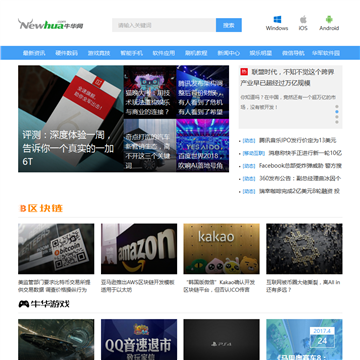Image resolution: width=360 pixels, height=360 pixels.
Task: Open 智能手机 in the navigation bar
Action: click(x=131, y=53)
